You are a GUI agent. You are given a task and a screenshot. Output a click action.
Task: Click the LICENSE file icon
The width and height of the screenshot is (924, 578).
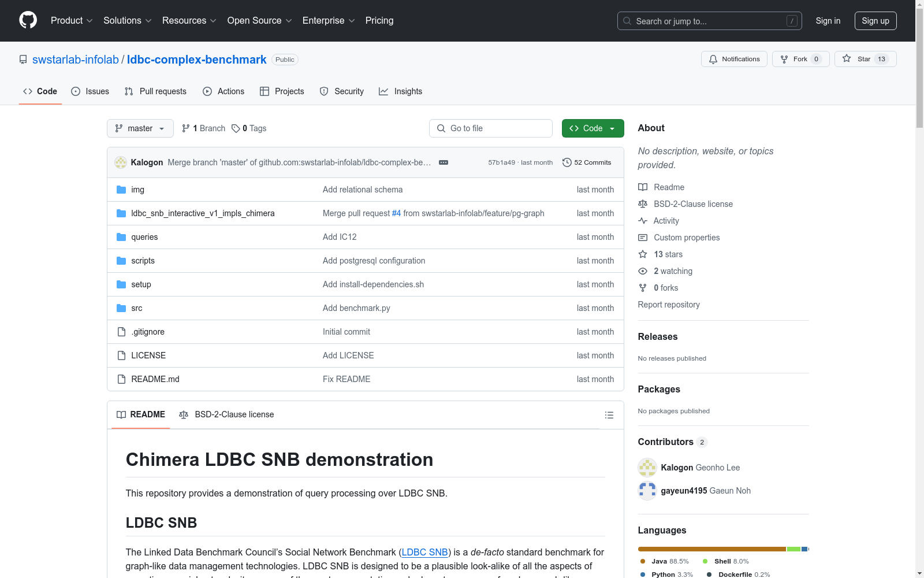tap(121, 355)
